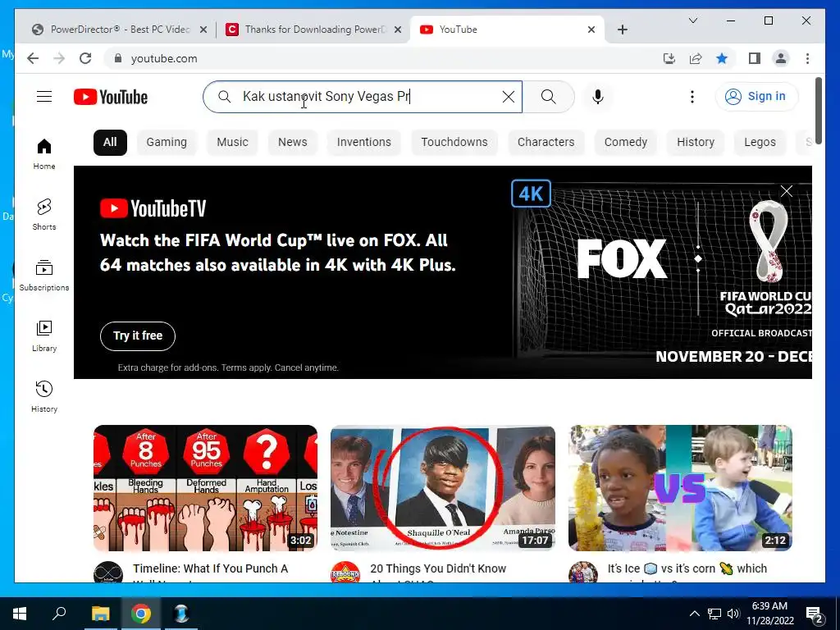Select the Legos filter chip
The width and height of the screenshot is (840, 630).
pyautogui.click(x=760, y=143)
